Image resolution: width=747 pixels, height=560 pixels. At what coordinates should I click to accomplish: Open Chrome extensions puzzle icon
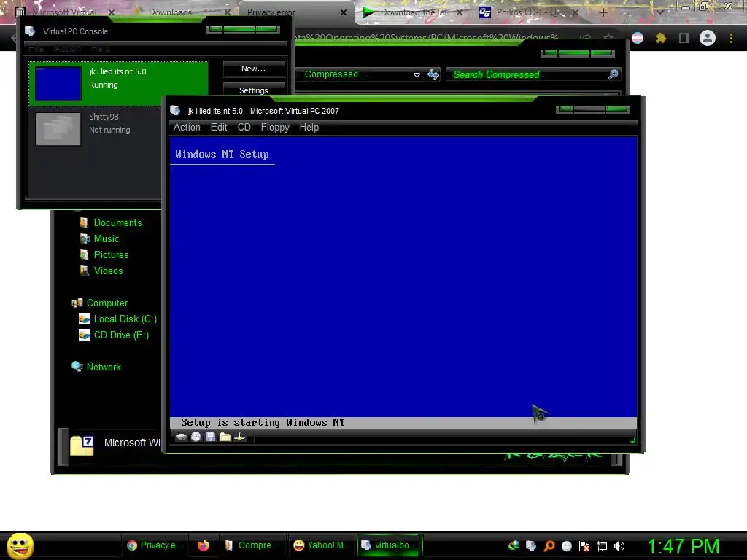coord(660,38)
